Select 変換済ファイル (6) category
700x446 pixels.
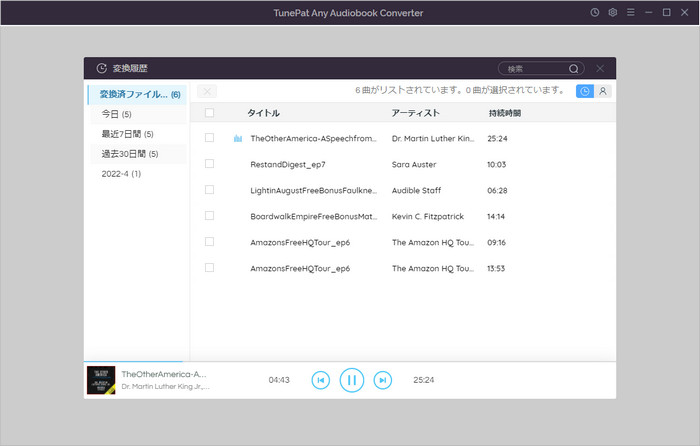click(x=137, y=94)
